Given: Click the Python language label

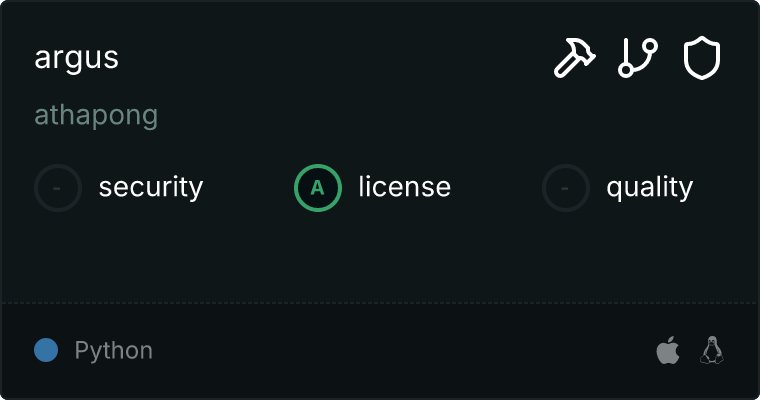Looking at the screenshot, I should (x=113, y=351).
